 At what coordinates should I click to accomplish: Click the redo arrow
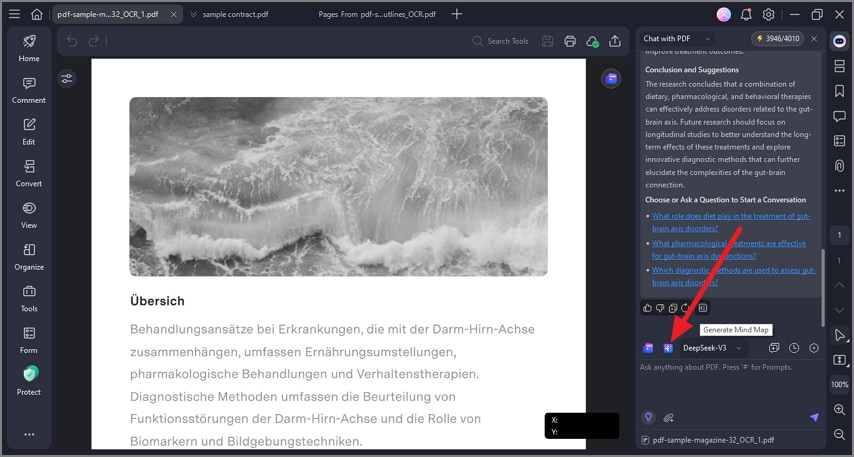click(x=94, y=41)
